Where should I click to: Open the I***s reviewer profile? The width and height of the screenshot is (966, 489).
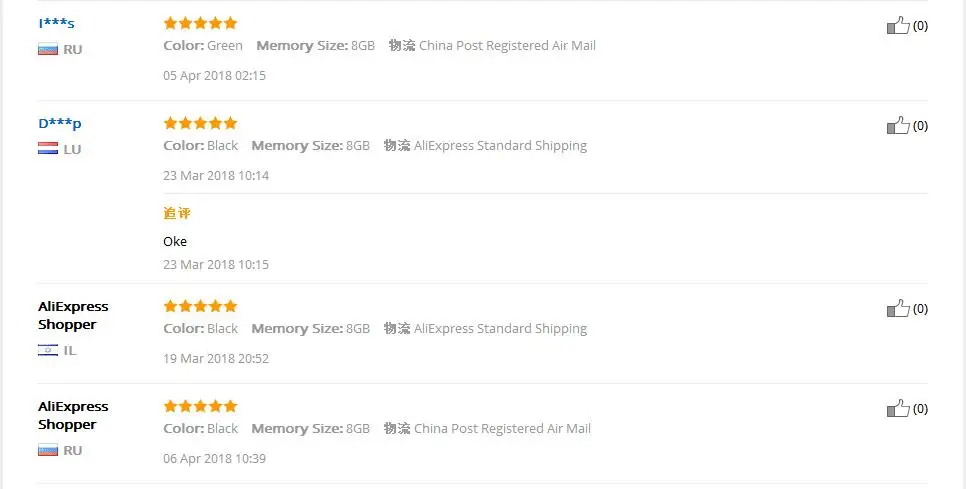tap(56, 23)
